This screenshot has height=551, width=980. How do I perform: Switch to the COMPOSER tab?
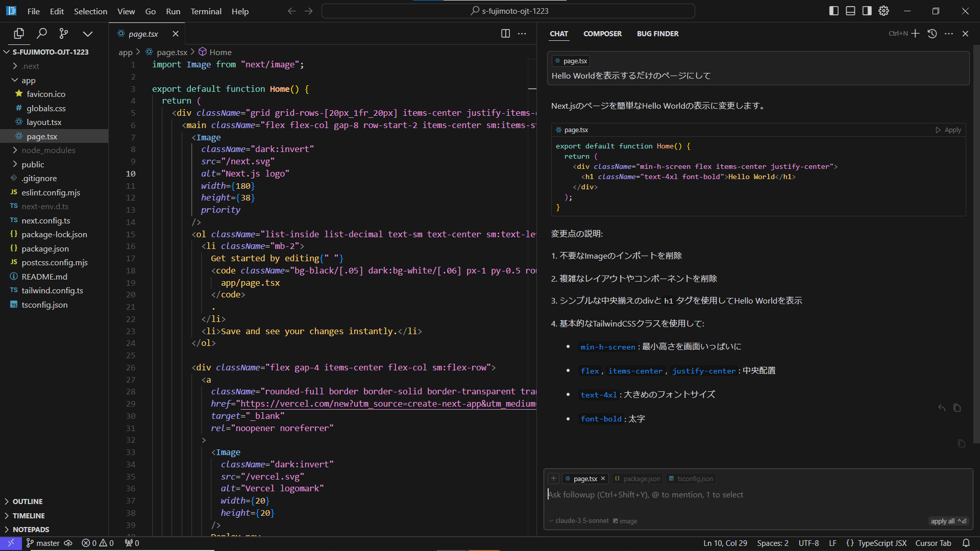pyautogui.click(x=602, y=34)
